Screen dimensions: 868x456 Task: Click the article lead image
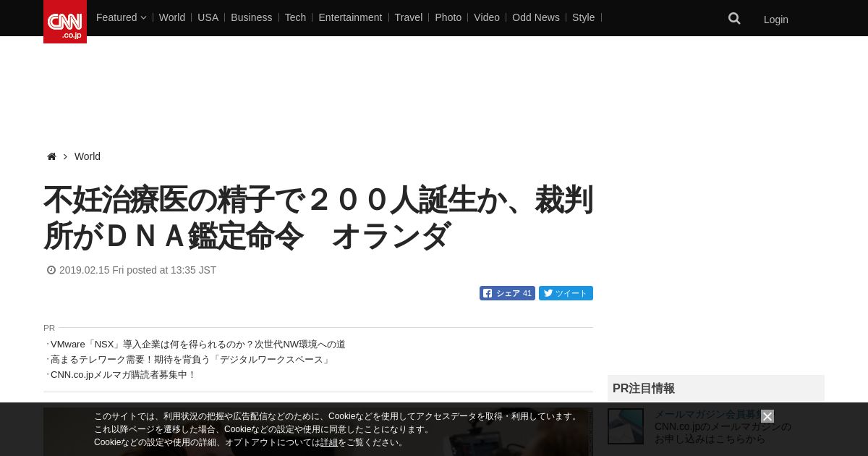click(318, 431)
